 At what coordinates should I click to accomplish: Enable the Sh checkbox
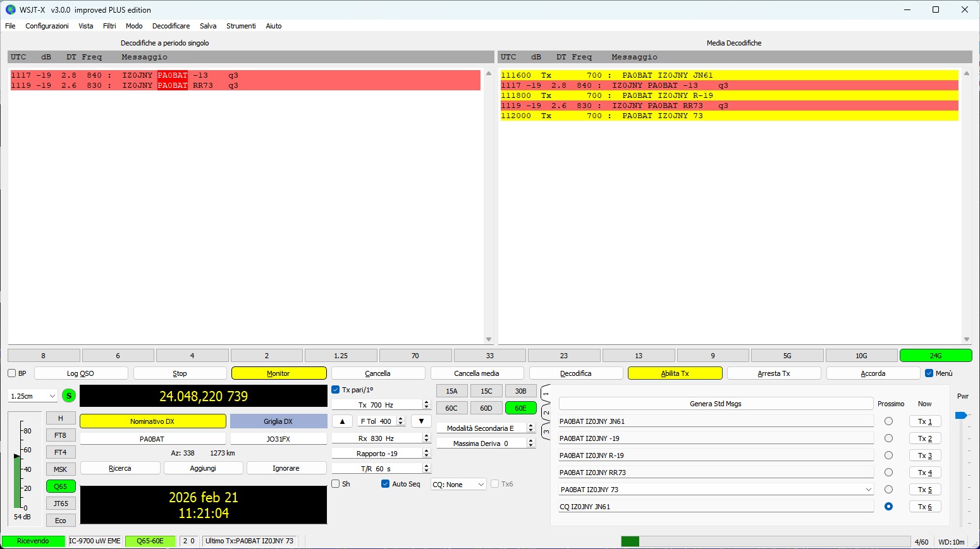tap(335, 483)
